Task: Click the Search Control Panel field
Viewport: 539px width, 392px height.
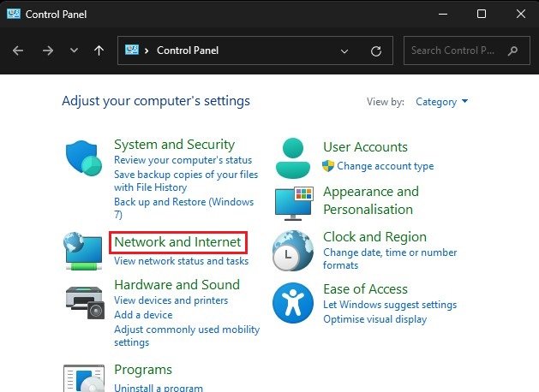Action: click(x=454, y=50)
